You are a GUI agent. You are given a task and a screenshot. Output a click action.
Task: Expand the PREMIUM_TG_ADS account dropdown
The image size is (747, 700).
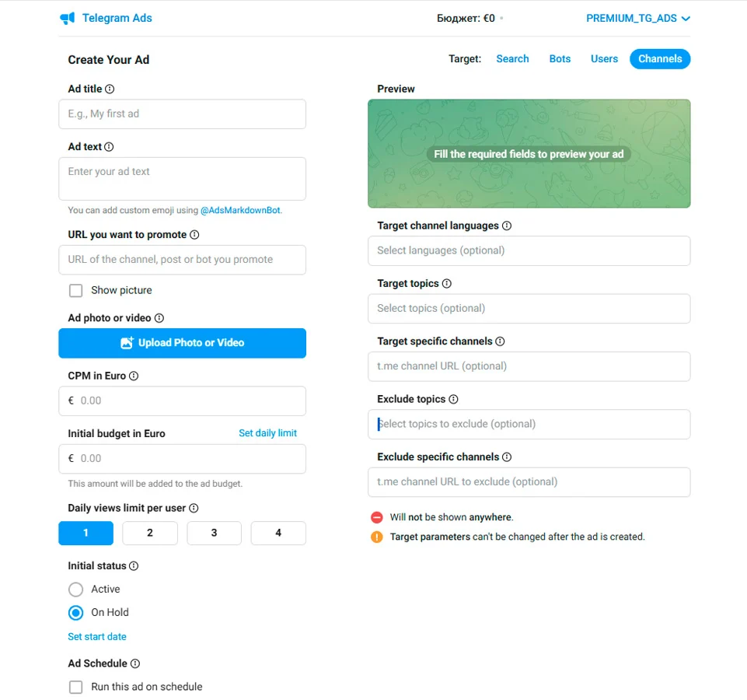pos(638,18)
